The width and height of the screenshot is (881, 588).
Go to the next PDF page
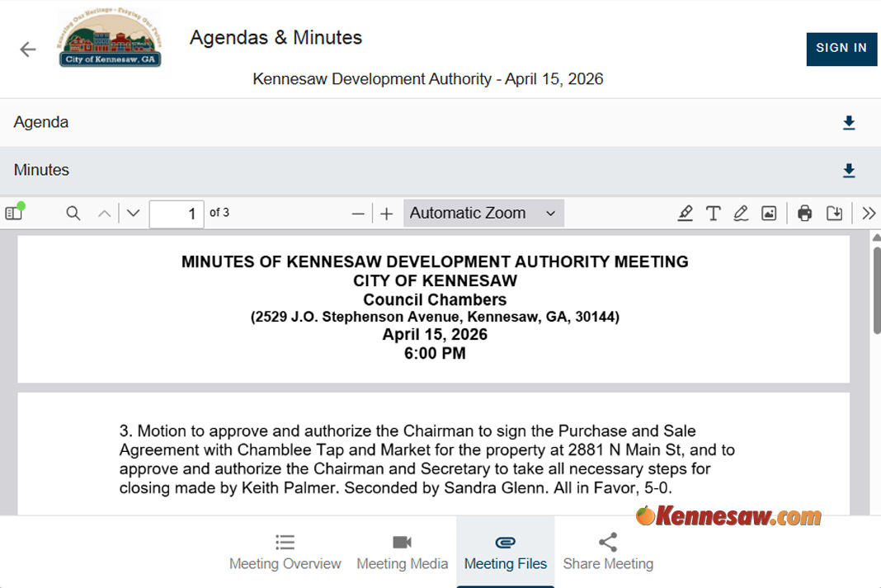point(133,214)
